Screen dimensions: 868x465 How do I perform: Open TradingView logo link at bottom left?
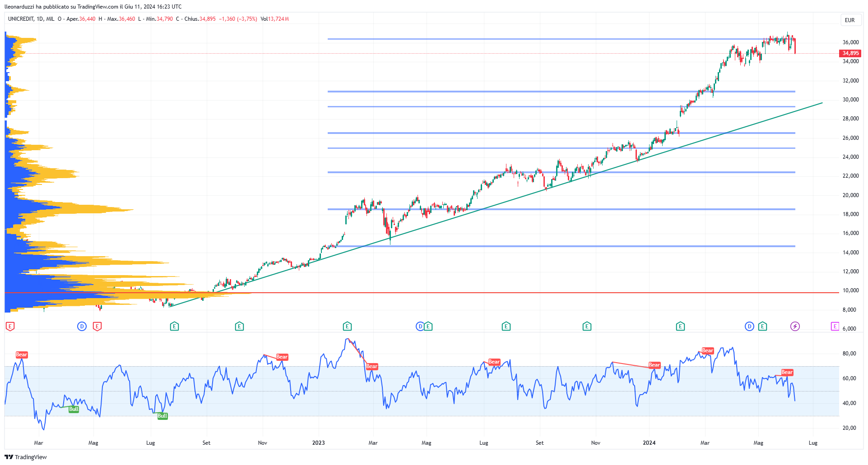pos(26,457)
